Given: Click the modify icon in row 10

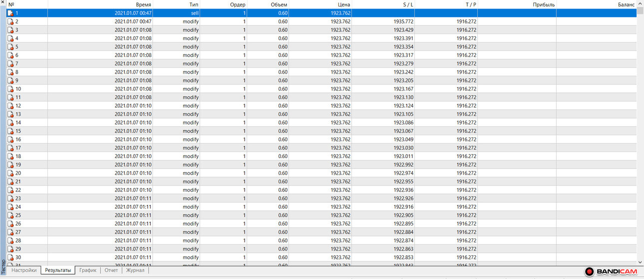Looking at the screenshot, I should click(x=10, y=89).
